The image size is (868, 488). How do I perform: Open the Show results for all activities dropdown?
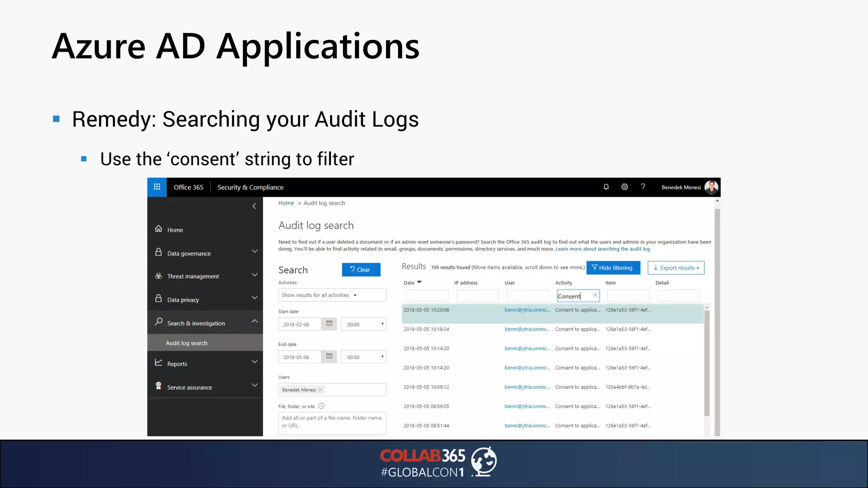(x=332, y=295)
